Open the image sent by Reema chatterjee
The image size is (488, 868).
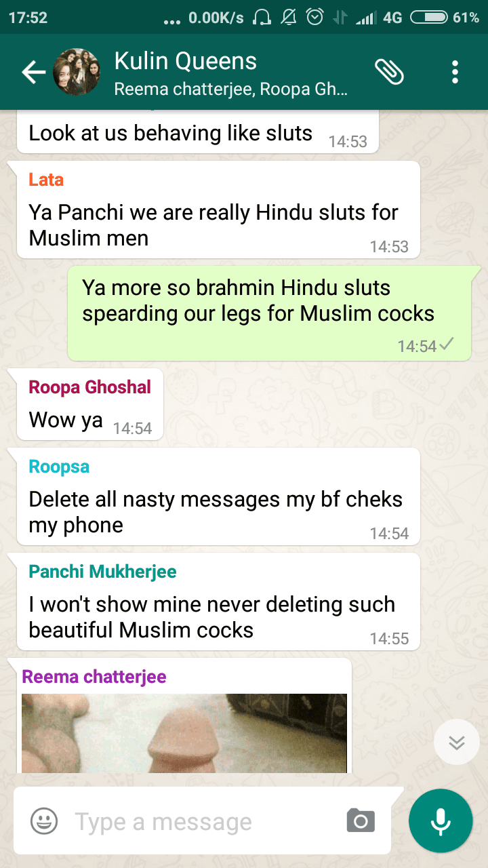[x=184, y=733]
